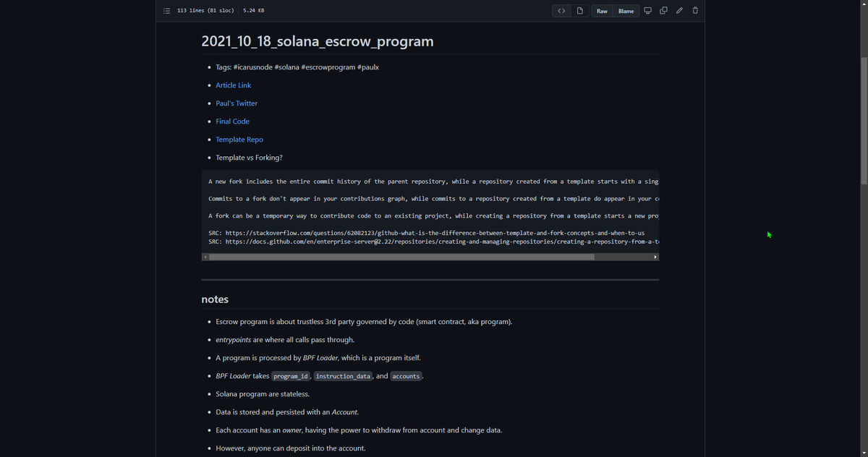Click the accounts code chip
The width and height of the screenshot is (868, 457).
406,377
